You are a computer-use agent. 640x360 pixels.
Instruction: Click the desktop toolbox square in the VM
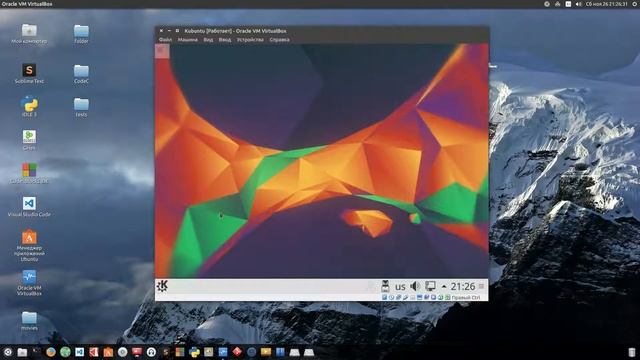162,51
